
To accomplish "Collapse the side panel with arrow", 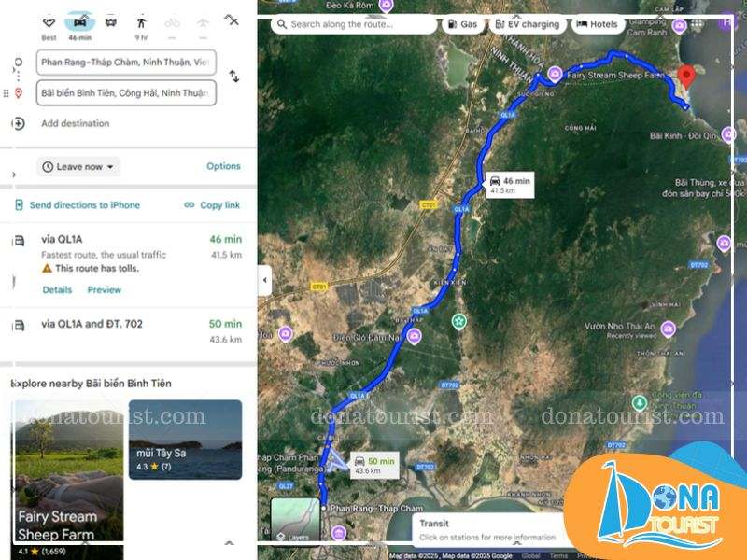I will 265,280.
